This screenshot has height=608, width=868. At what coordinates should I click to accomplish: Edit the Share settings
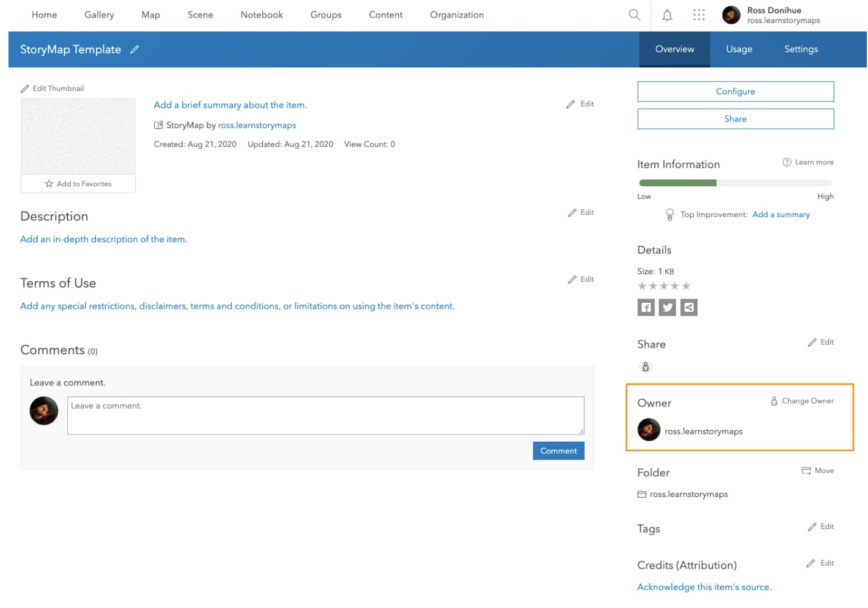[x=821, y=343]
